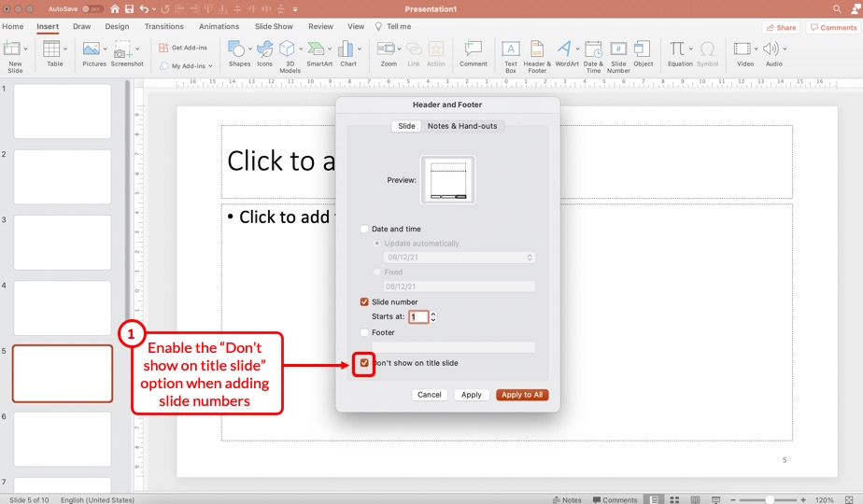Switch to the Transitions tab
The height and width of the screenshot is (504, 863).
164,26
